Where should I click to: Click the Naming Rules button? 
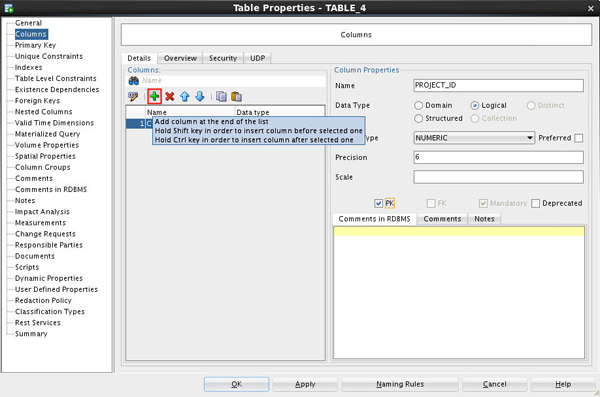pyautogui.click(x=400, y=384)
